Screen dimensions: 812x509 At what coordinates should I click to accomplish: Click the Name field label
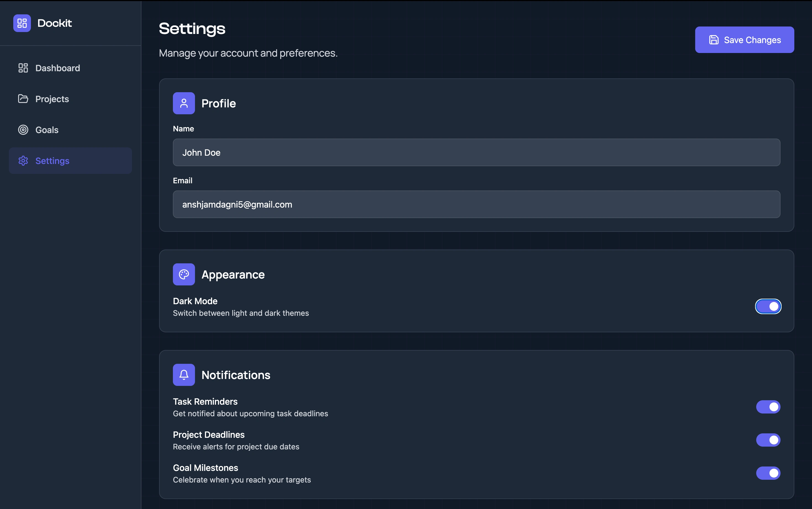[x=183, y=129]
